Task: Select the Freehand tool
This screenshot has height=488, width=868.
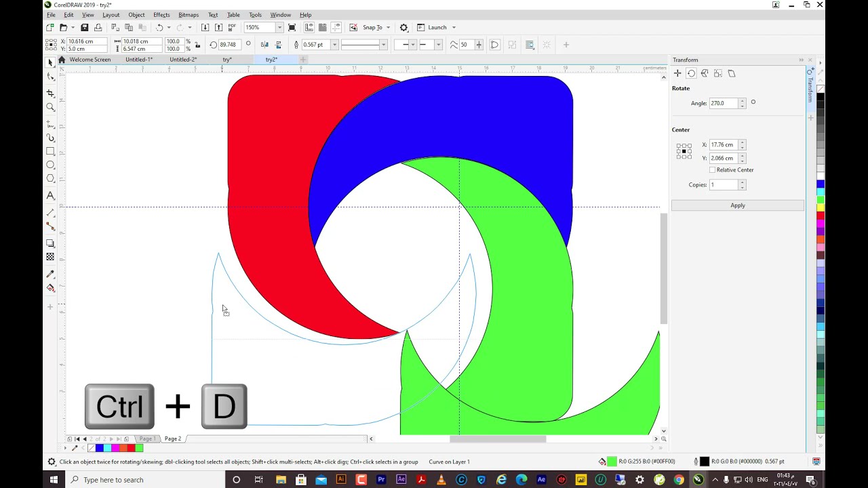Action: 50,123
